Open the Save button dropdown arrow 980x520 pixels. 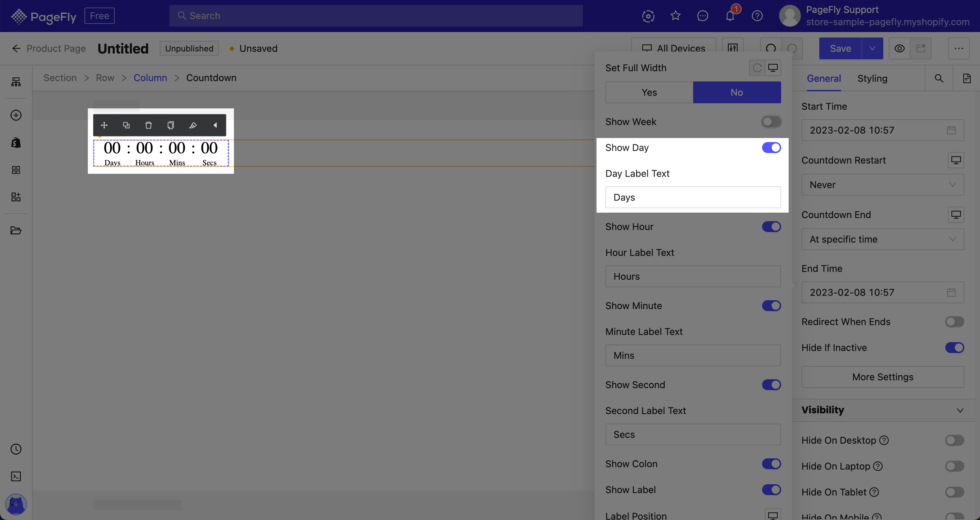coord(872,48)
